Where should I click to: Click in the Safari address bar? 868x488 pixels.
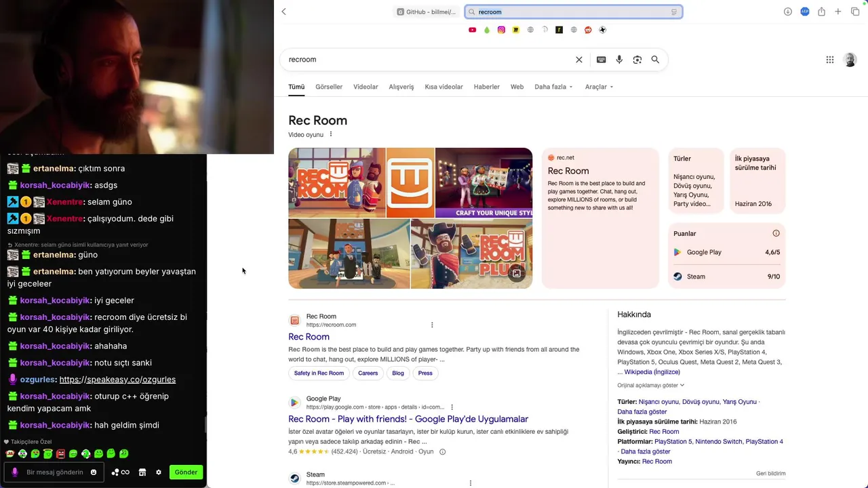point(574,12)
